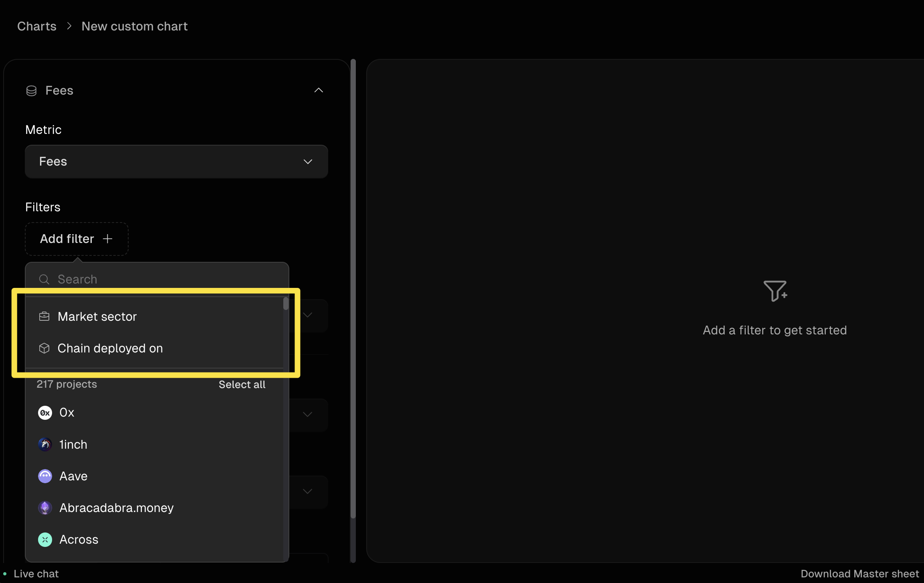Collapse the Fees section chevron
Screen dimensions: 924x583
tap(319, 90)
